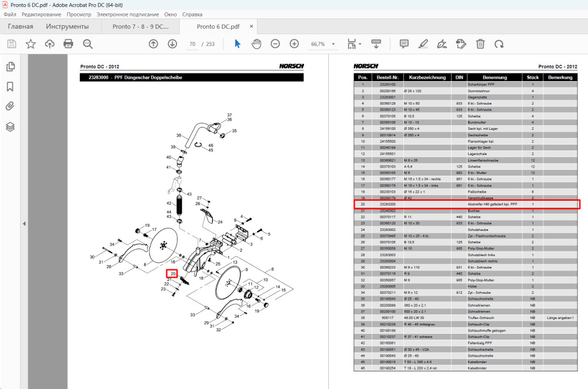Click the scrolling mode icon
This screenshot has width=588, height=389.
[376, 44]
